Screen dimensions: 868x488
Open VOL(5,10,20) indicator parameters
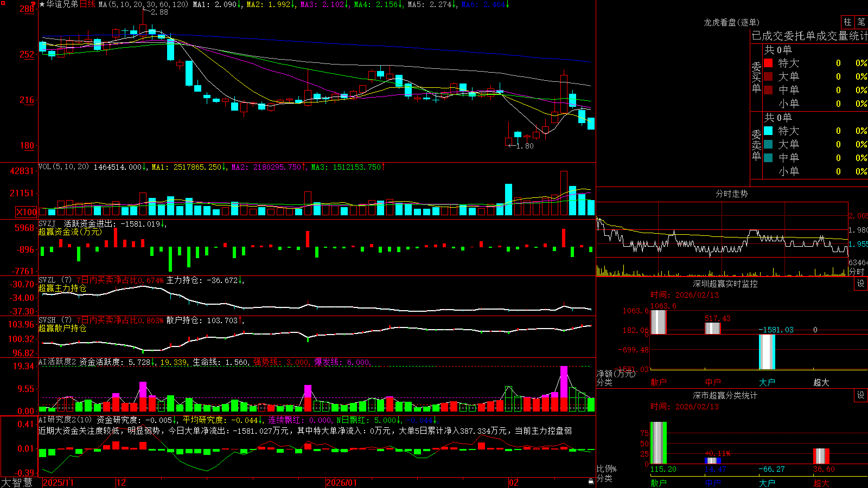tap(63, 167)
